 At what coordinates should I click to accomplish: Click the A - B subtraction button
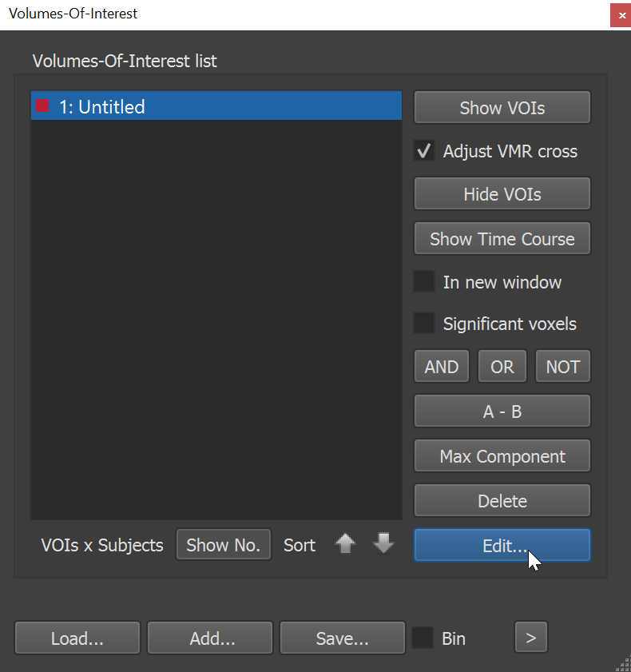(502, 412)
